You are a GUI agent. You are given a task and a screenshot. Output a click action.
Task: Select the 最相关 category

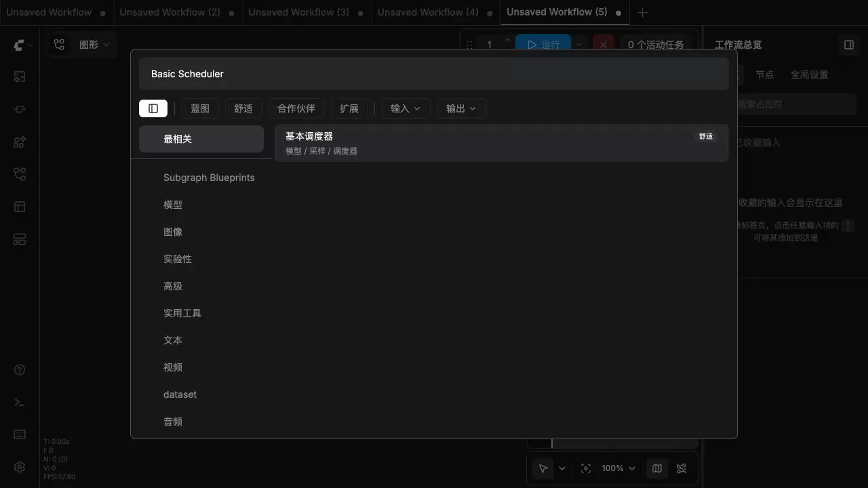click(201, 139)
